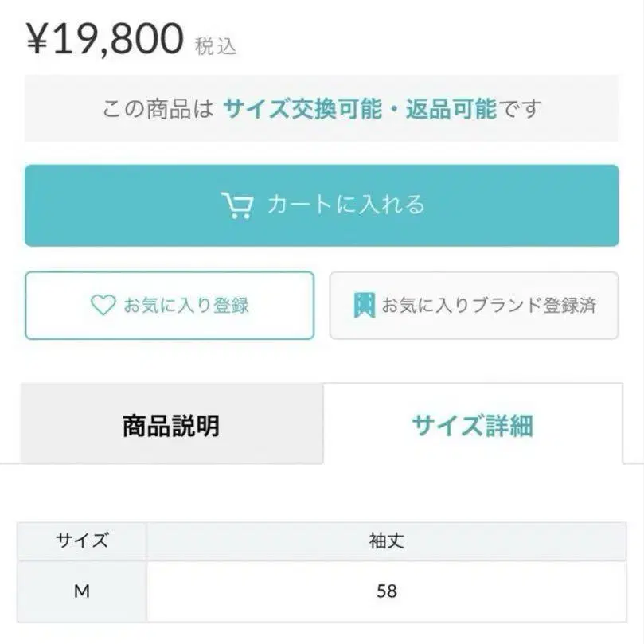The image size is (644, 644).
Task: Select the サイズ詳細 tab
Action: coord(472,426)
